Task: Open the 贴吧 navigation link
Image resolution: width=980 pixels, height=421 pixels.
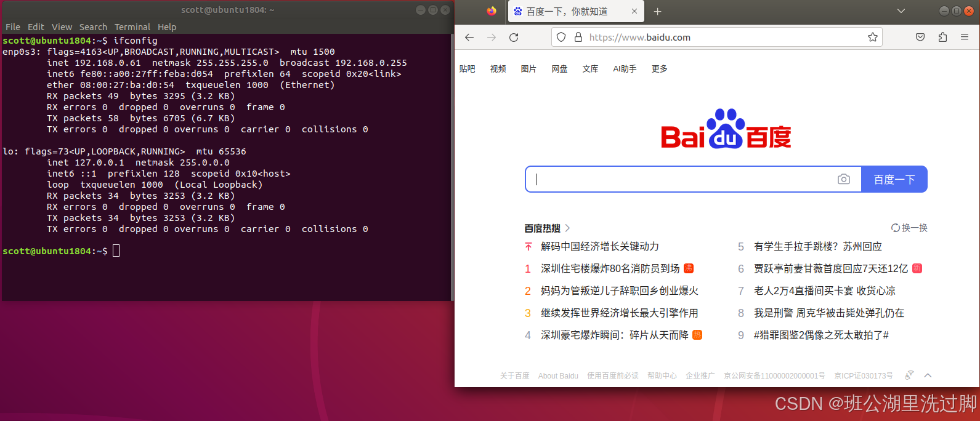Action: click(x=468, y=69)
